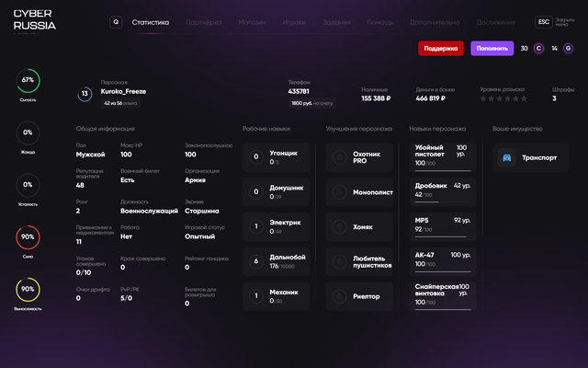Click the Звание value Старшина

tap(202, 211)
